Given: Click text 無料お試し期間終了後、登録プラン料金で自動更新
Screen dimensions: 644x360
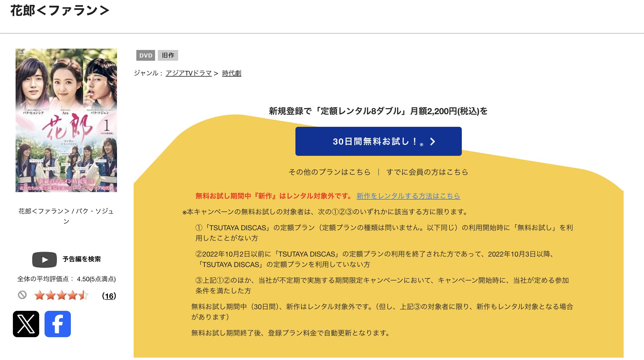Looking at the screenshot, I should pos(291,333).
